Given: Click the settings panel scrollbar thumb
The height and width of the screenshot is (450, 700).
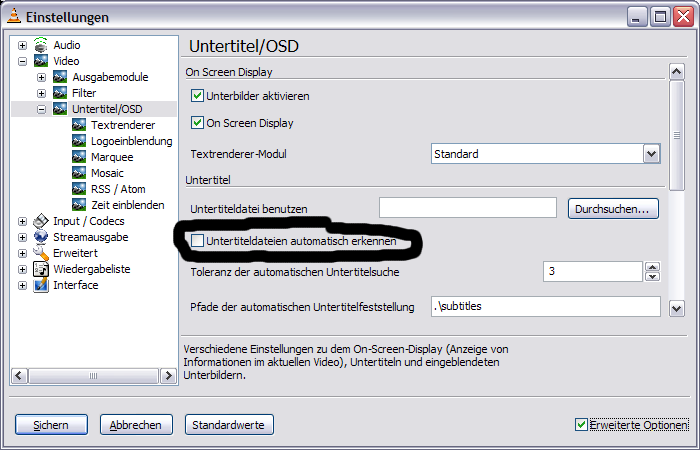Looking at the screenshot, I should click(x=677, y=135).
